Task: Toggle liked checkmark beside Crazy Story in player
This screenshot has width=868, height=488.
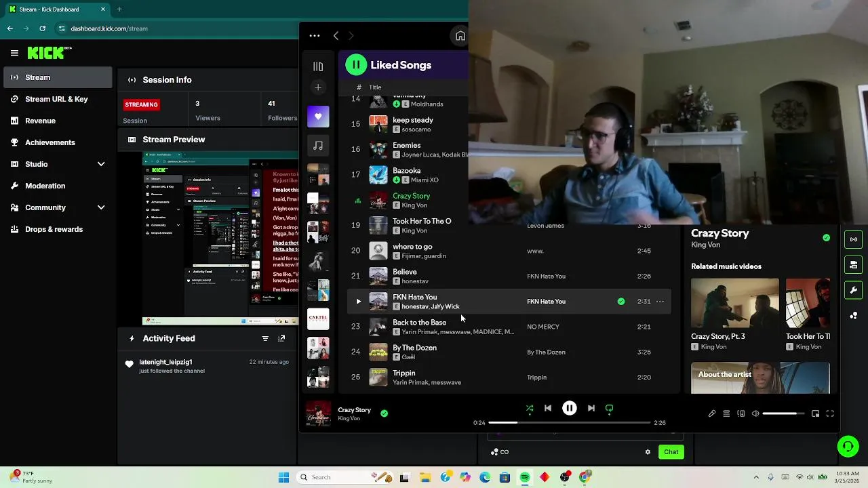Action: [x=384, y=413]
